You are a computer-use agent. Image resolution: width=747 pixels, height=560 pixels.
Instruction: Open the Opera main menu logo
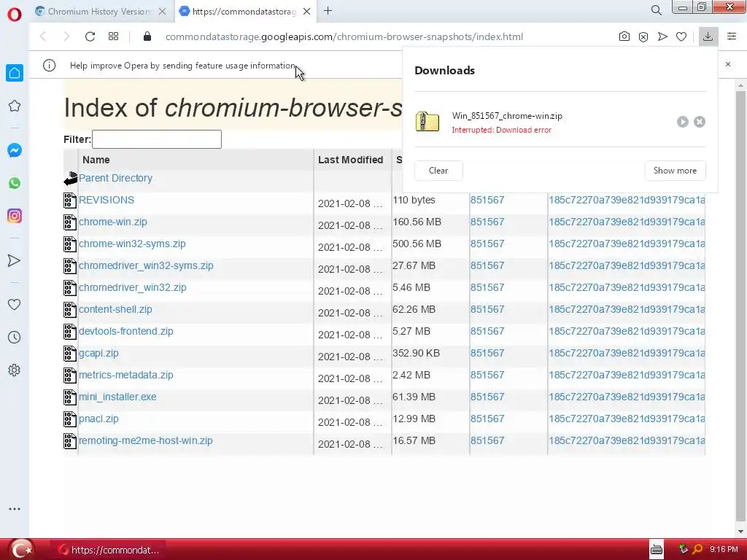click(x=15, y=15)
